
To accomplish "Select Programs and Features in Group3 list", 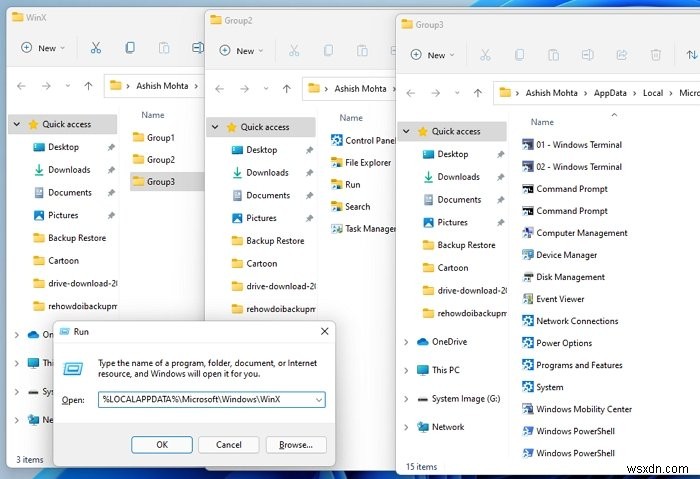I will pos(572,365).
